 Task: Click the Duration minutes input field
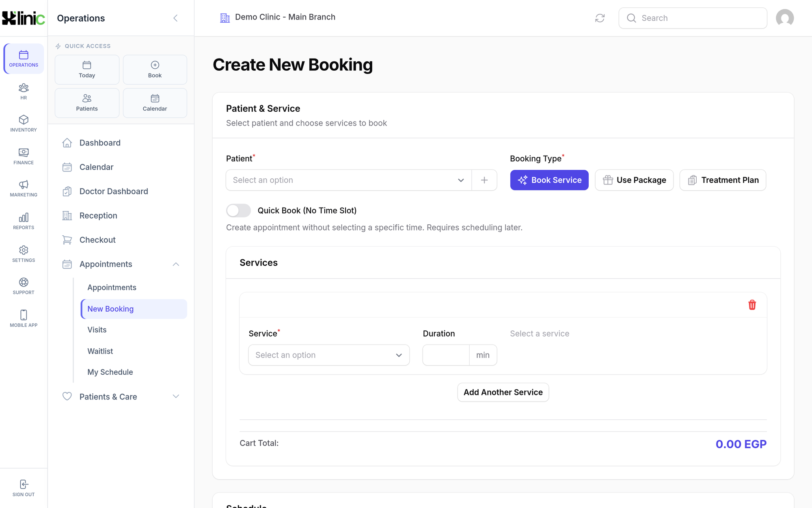pyautogui.click(x=446, y=355)
